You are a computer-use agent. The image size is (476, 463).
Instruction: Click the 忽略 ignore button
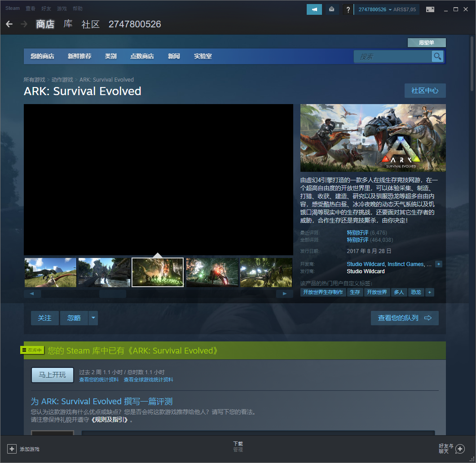(74, 318)
